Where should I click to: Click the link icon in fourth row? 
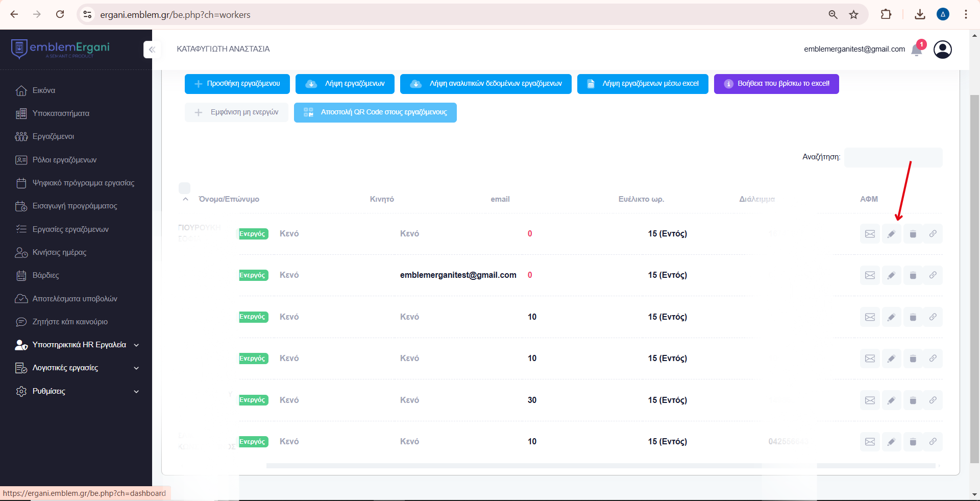[933, 359]
